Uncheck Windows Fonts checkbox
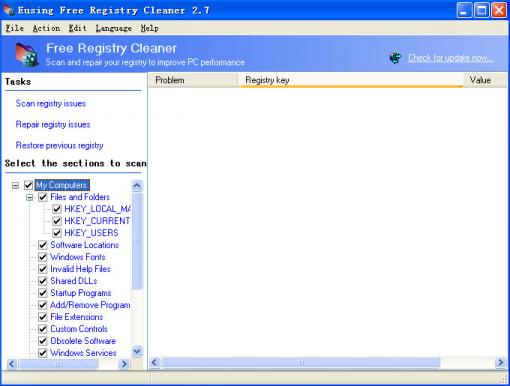The width and height of the screenshot is (510, 386). (43, 257)
